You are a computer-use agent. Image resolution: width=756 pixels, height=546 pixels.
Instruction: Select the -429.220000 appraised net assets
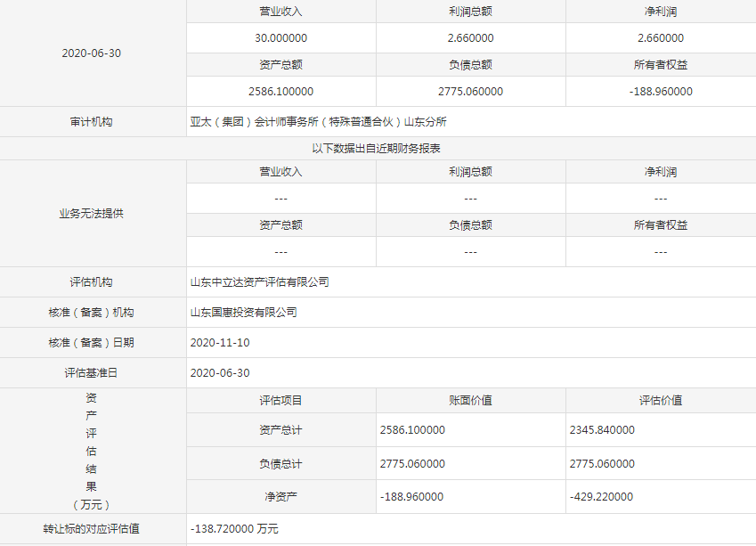click(x=602, y=496)
